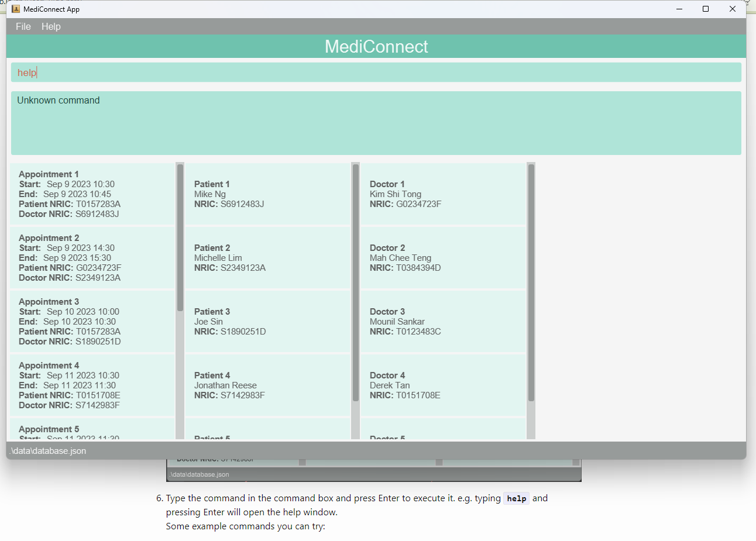Click 'NRIC: S1890251D' under Joe Sin

point(230,332)
